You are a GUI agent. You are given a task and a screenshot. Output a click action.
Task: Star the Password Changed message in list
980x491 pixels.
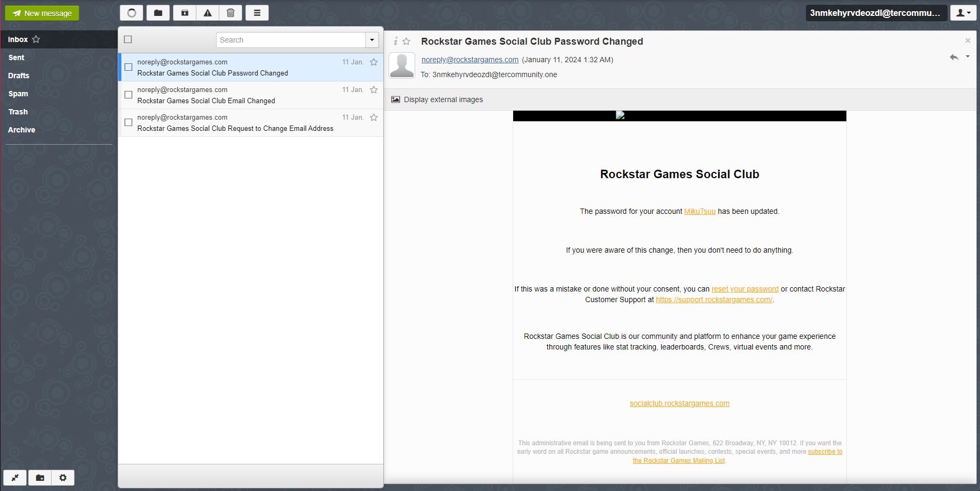pyautogui.click(x=374, y=62)
